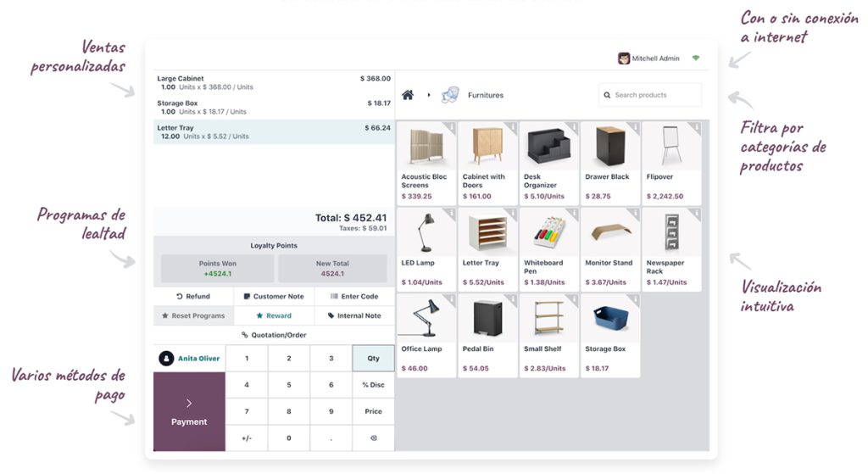Open info icon on Pedal Bin card

click(513, 299)
